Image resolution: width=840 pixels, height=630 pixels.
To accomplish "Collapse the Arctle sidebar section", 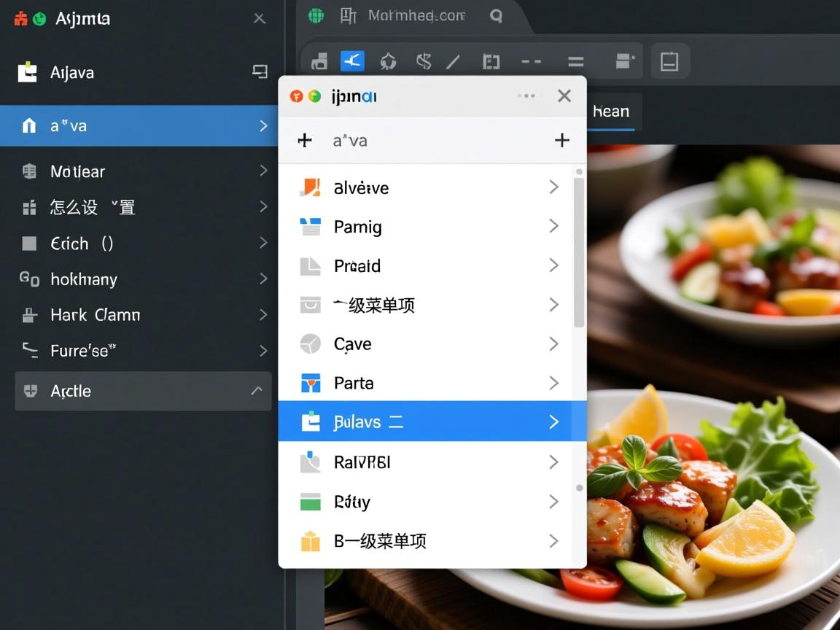I will coord(257,391).
